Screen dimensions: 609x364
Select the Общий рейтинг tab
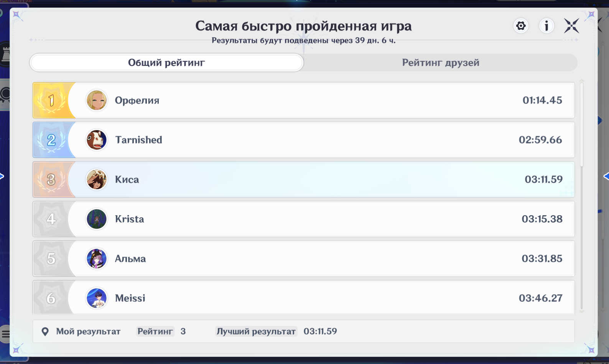[x=166, y=63]
